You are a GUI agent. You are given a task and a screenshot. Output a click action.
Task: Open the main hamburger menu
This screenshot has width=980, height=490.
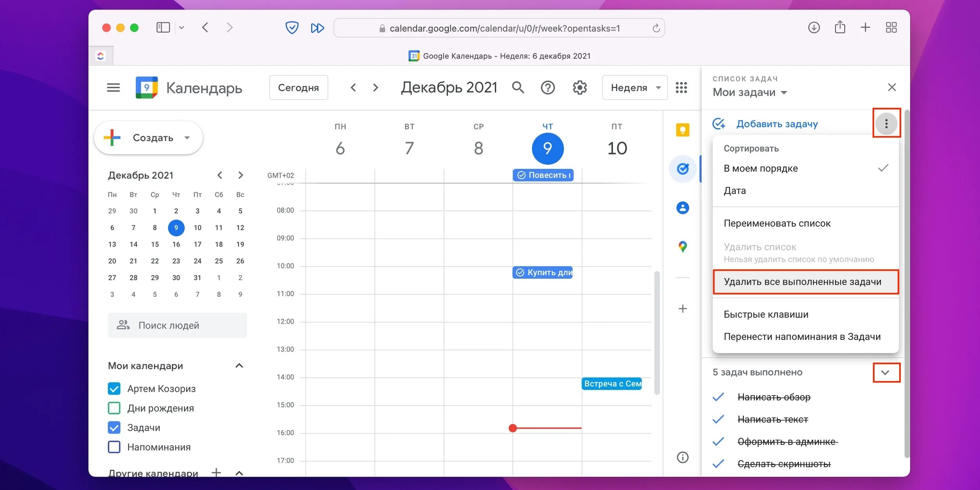pos(113,87)
